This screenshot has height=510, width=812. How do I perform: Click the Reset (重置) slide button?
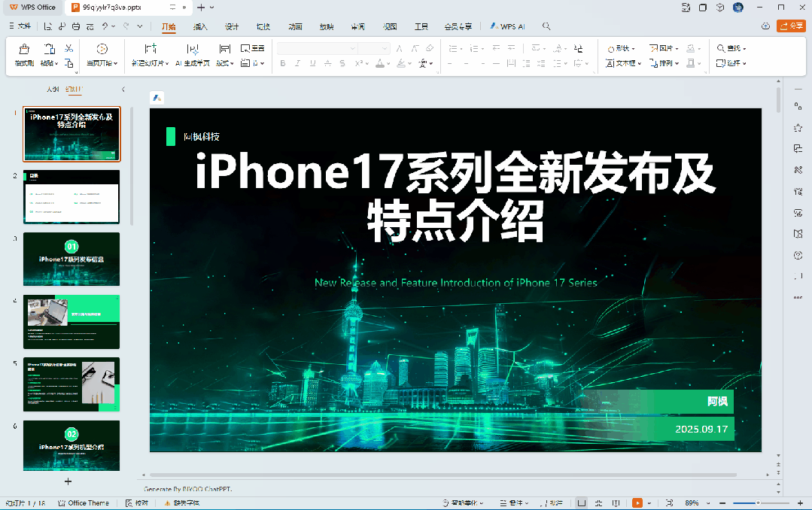tap(253, 48)
